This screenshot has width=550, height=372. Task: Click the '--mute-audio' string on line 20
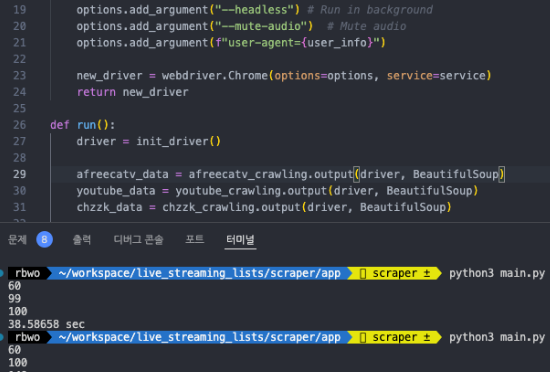(261, 26)
